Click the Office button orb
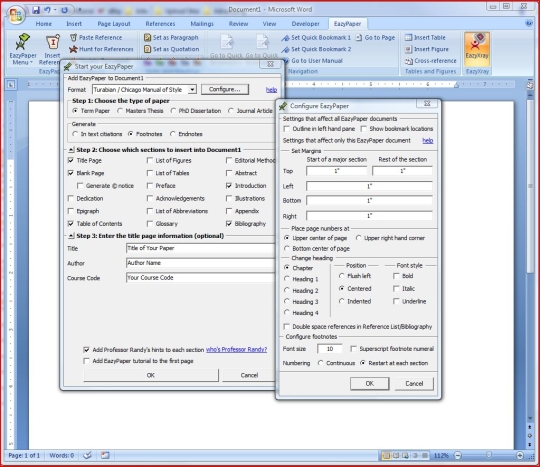 point(16,15)
